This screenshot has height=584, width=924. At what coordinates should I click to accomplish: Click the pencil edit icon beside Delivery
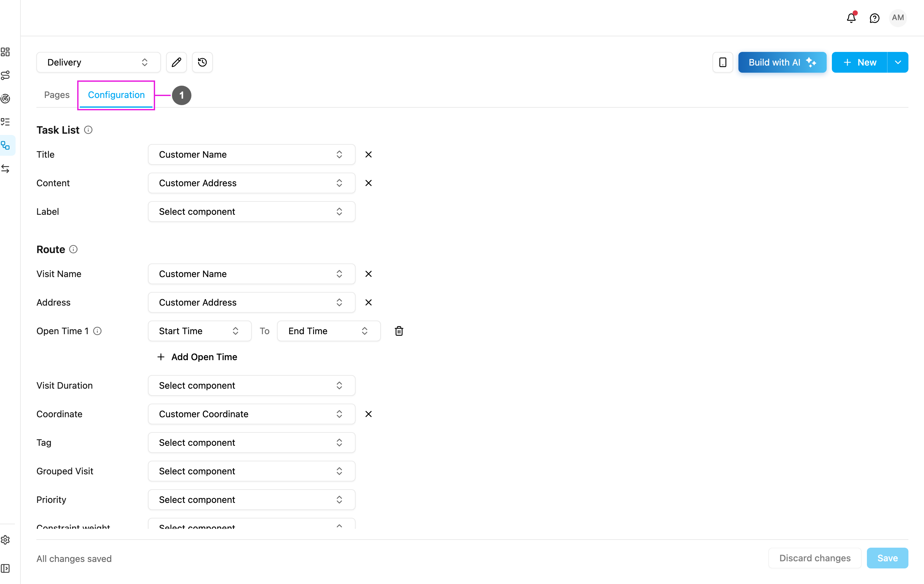tap(176, 62)
